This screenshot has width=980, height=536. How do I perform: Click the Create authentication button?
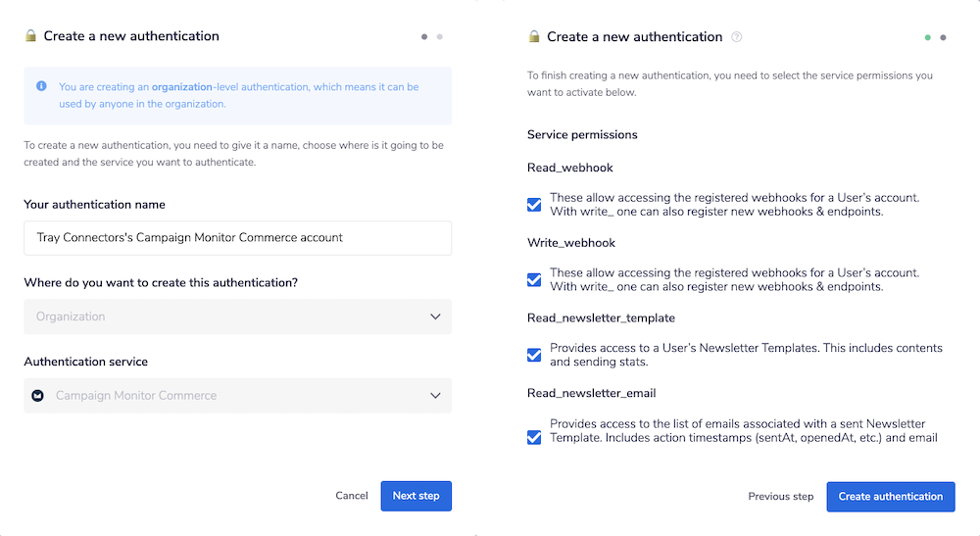pyautogui.click(x=890, y=497)
